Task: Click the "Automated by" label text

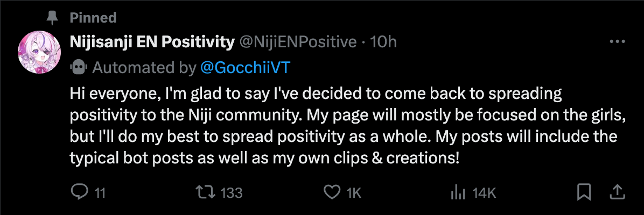Action: [144, 68]
